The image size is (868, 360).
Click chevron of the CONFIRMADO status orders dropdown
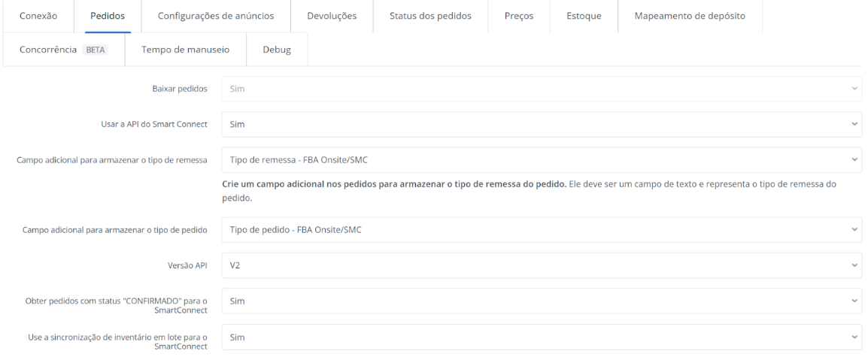pos(854,301)
